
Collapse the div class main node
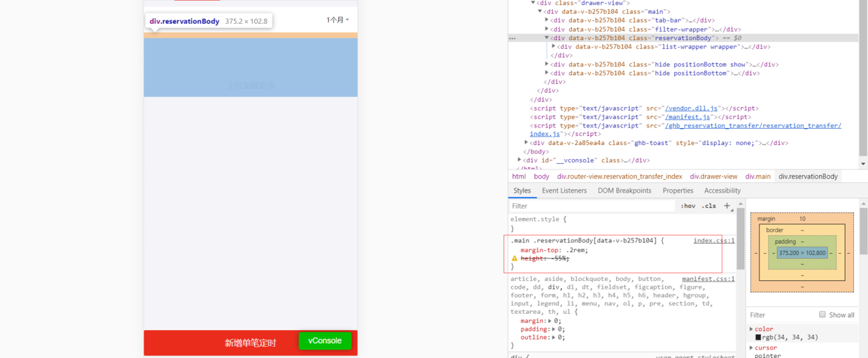coord(540,12)
